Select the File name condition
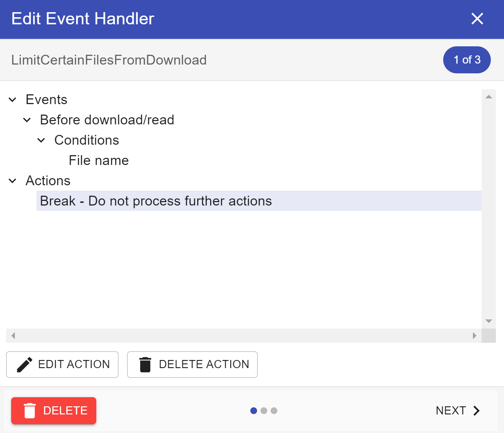This screenshot has height=433, width=504. click(99, 161)
